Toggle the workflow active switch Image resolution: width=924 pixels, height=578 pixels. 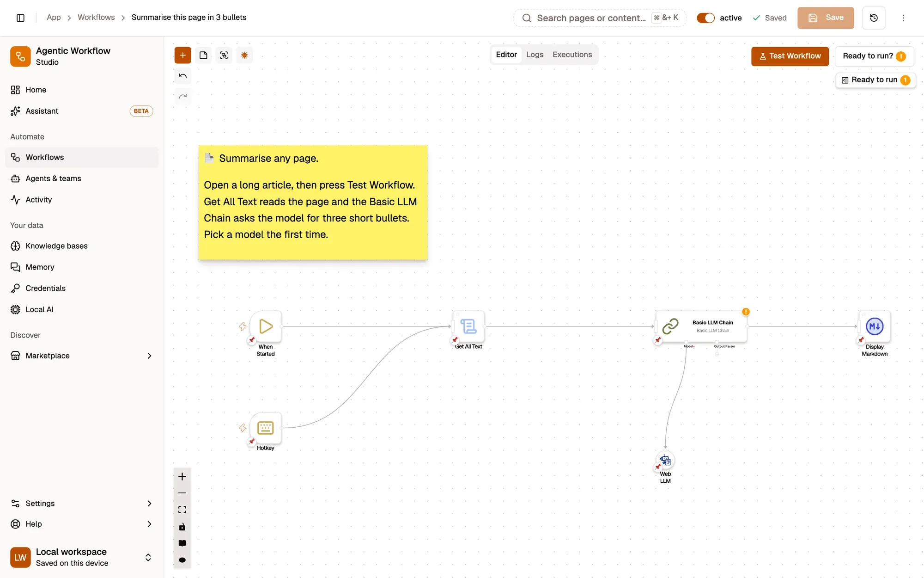click(x=705, y=18)
